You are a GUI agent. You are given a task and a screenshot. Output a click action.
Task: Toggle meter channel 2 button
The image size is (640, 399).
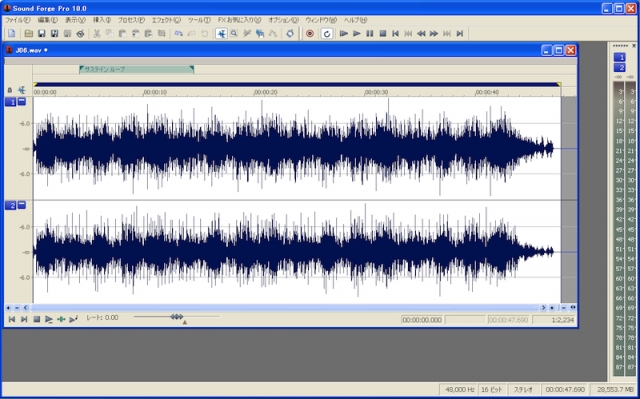[619, 67]
